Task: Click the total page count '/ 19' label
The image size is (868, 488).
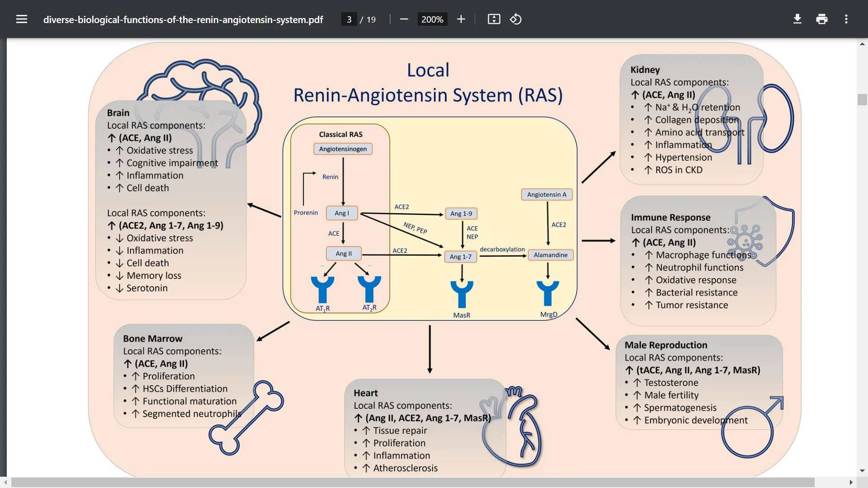Action: pyautogui.click(x=367, y=19)
